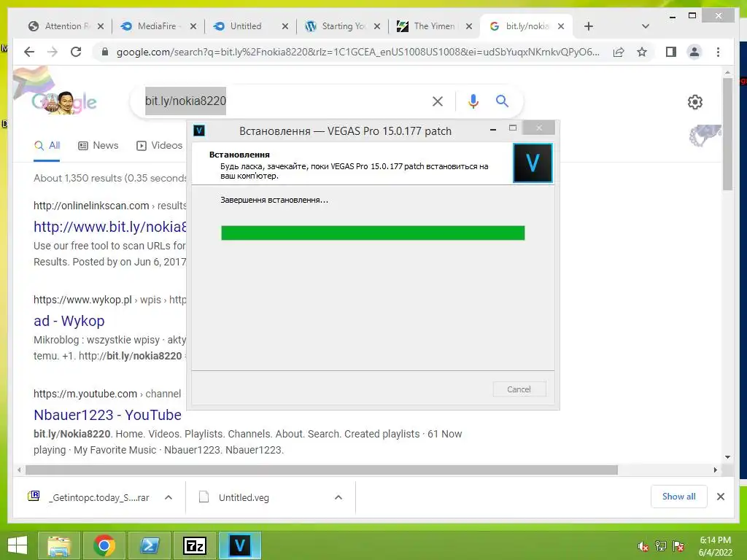Open Google quick settings gear

click(694, 102)
